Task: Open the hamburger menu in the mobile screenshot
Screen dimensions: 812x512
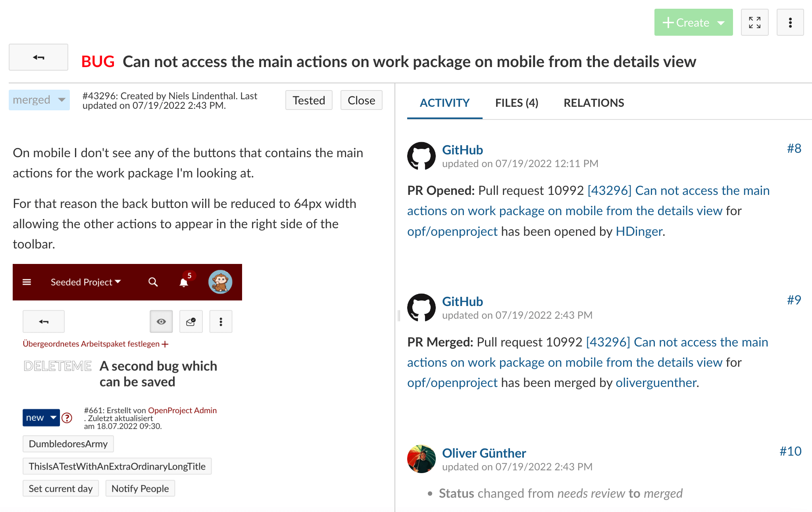Action: tap(27, 282)
